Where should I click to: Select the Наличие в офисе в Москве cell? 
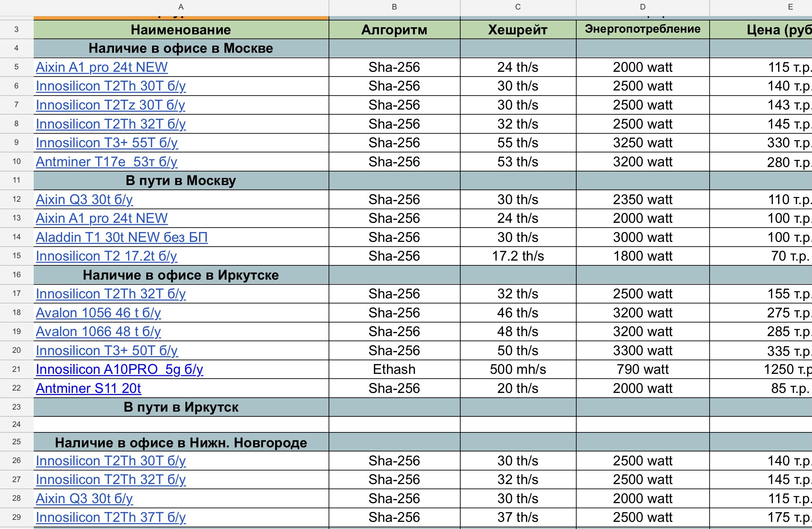tap(181, 48)
